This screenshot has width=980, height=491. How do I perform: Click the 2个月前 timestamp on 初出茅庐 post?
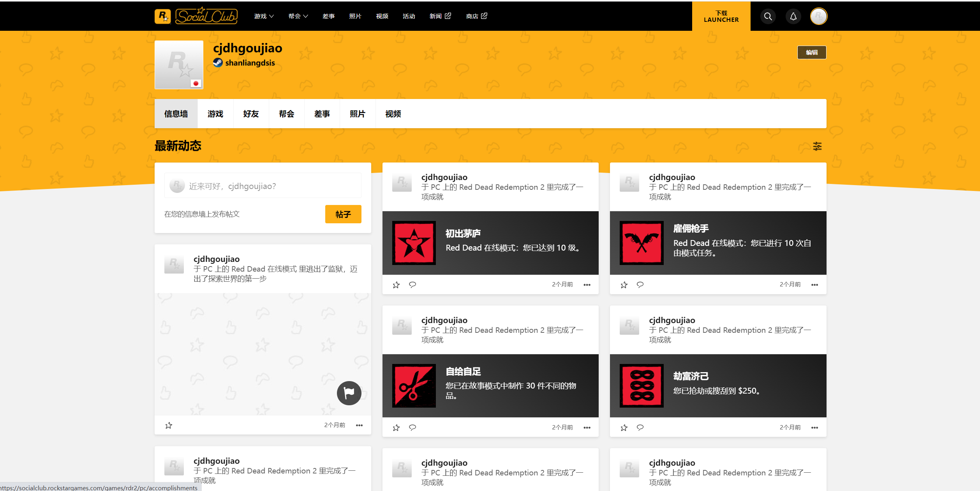coord(562,284)
